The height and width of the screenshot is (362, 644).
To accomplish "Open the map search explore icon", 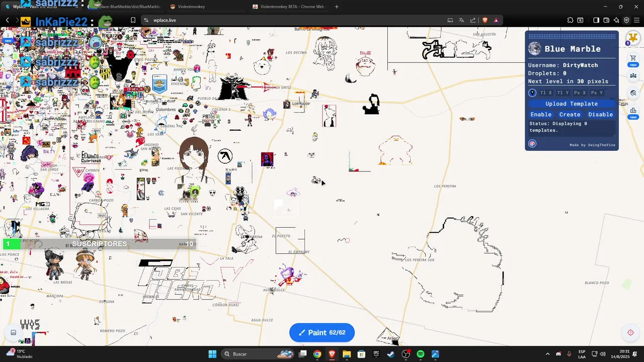I will (633, 93).
